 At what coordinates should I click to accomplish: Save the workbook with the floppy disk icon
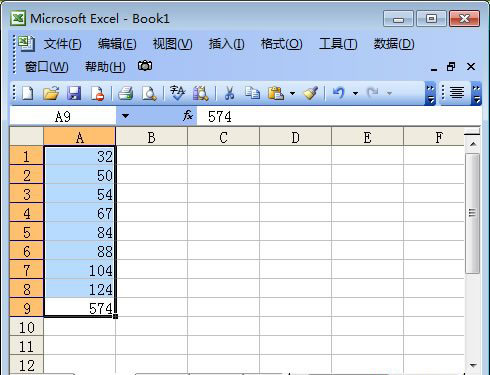point(74,93)
